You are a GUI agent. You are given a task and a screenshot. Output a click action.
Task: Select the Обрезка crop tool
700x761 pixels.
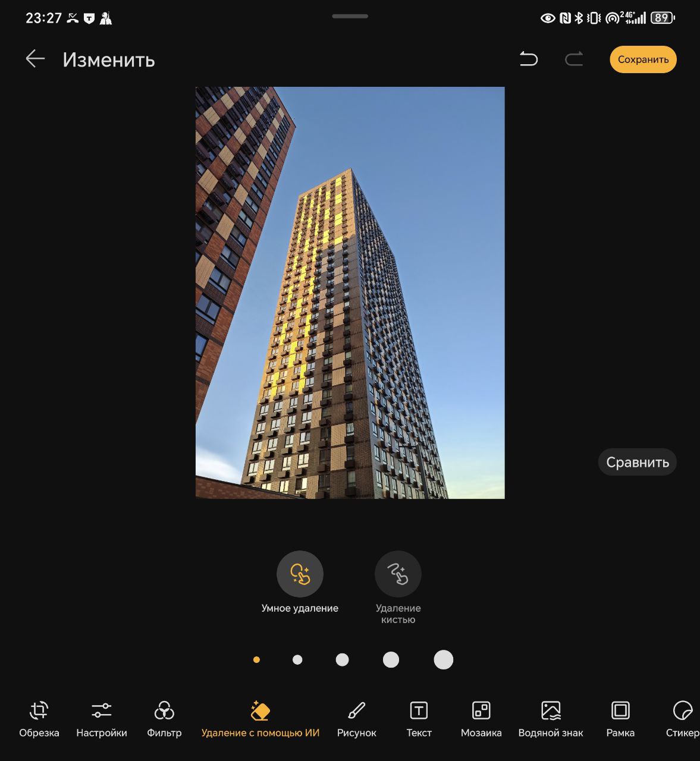pyautogui.click(x=39, y=719)
